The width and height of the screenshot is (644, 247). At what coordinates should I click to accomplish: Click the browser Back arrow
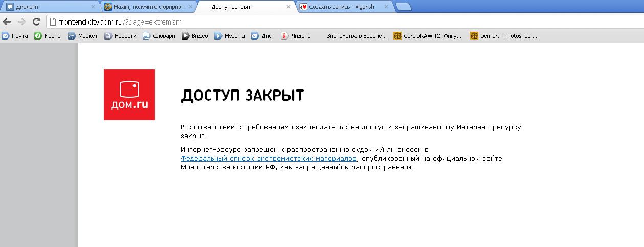(x=7, y=22)
